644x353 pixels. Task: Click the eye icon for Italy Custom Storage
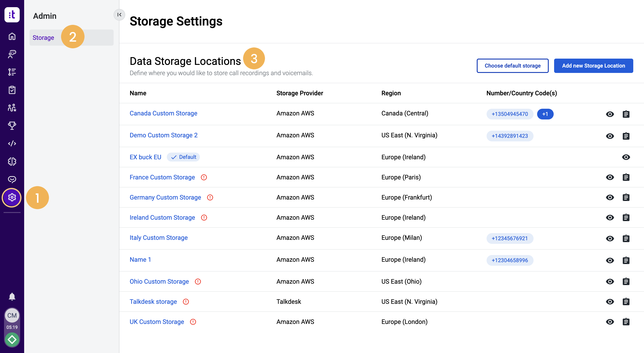610,238
